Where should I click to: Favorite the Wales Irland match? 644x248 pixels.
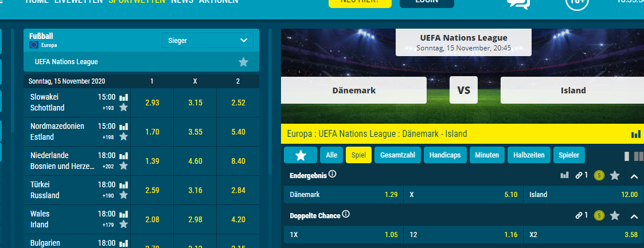point(124,224)
